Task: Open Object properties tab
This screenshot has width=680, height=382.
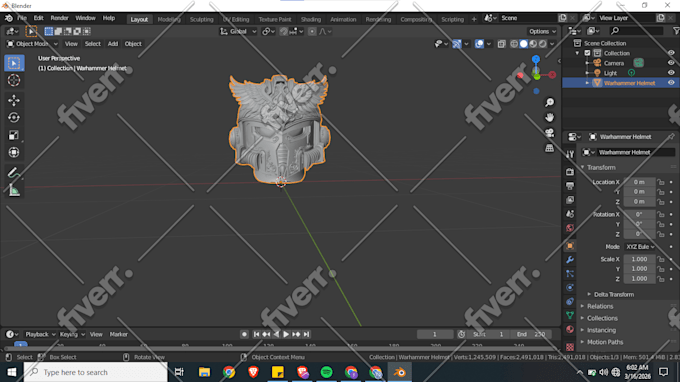Action: 570,246
